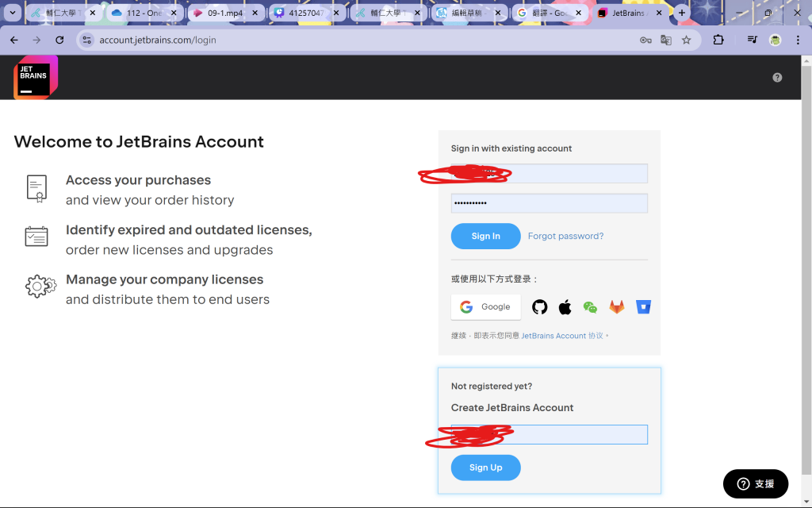The width and height of the screenshot is (812, 508).
Task: Click the Access your purchases certificate icon
Action: 36,189
